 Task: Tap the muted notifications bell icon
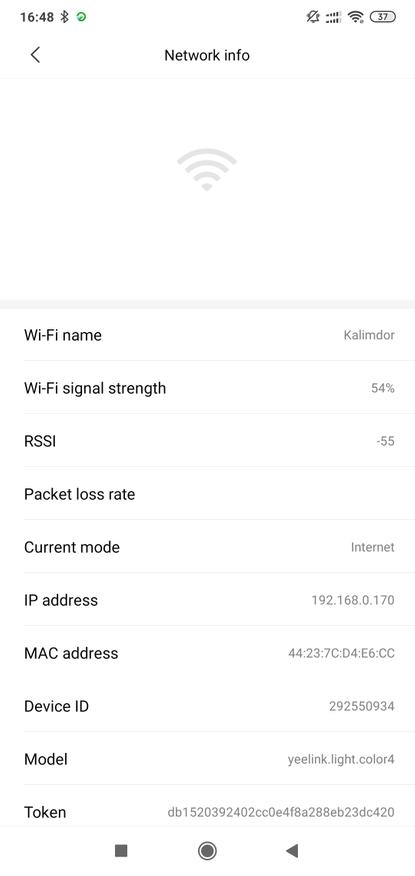(313, 17)
